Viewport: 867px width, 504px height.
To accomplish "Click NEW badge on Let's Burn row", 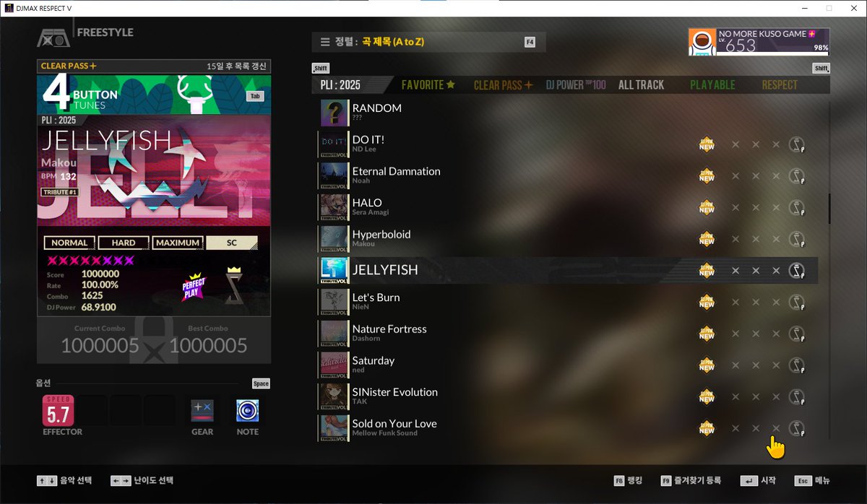I will pyautogui.click(x=707, y=302).
